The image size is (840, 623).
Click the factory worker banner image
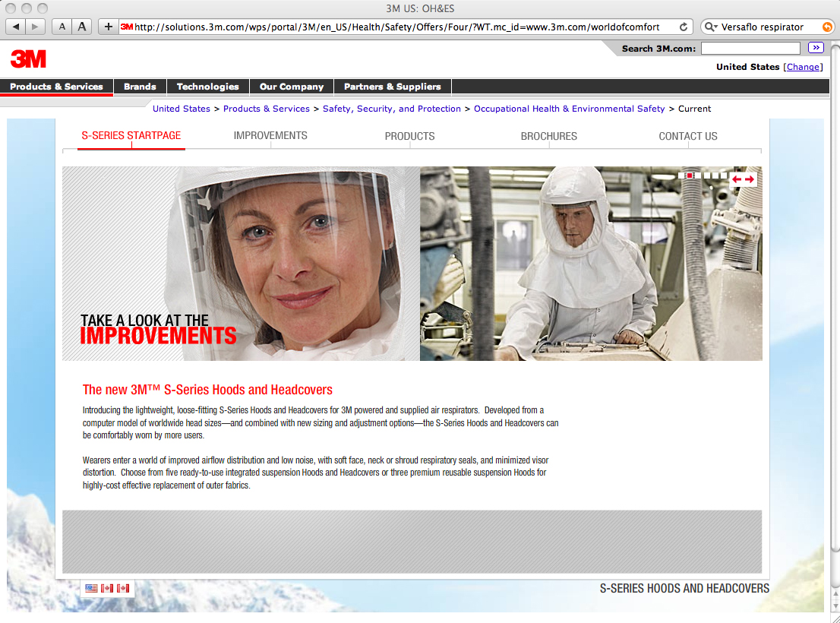tap(591, 264)
